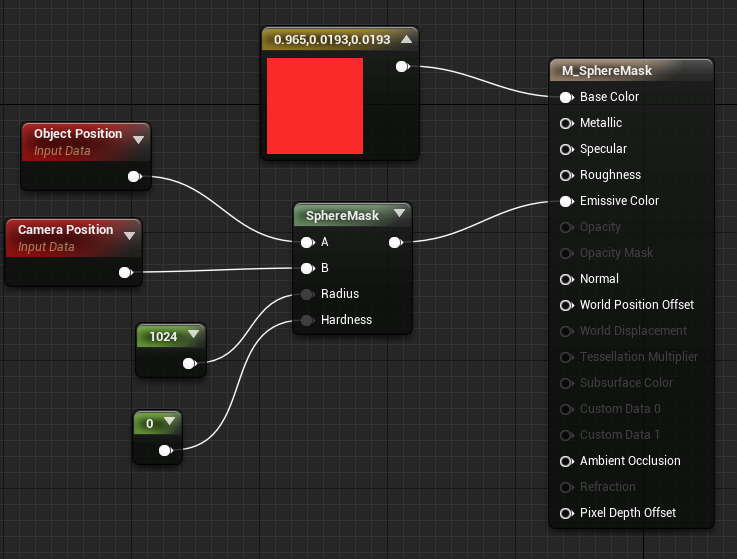The height and width of the screenshot is (559, 737).
Task: Click the 1024 constant output pin
Action: 189,363
